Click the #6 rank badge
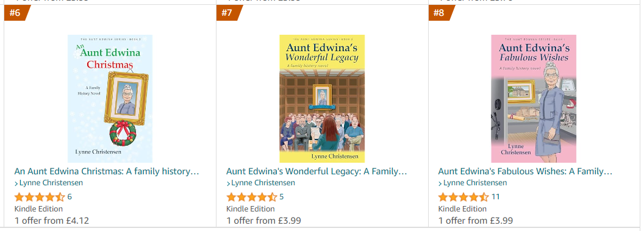 (16, 13)
